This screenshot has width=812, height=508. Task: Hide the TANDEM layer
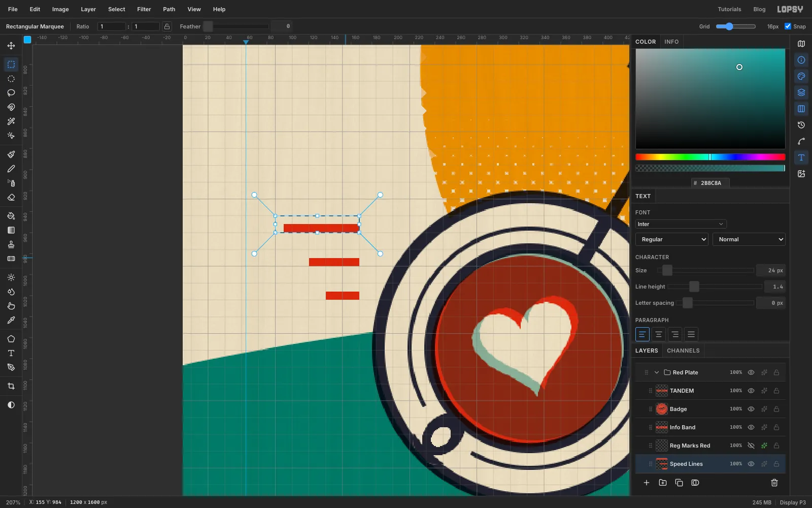[751, 391]
